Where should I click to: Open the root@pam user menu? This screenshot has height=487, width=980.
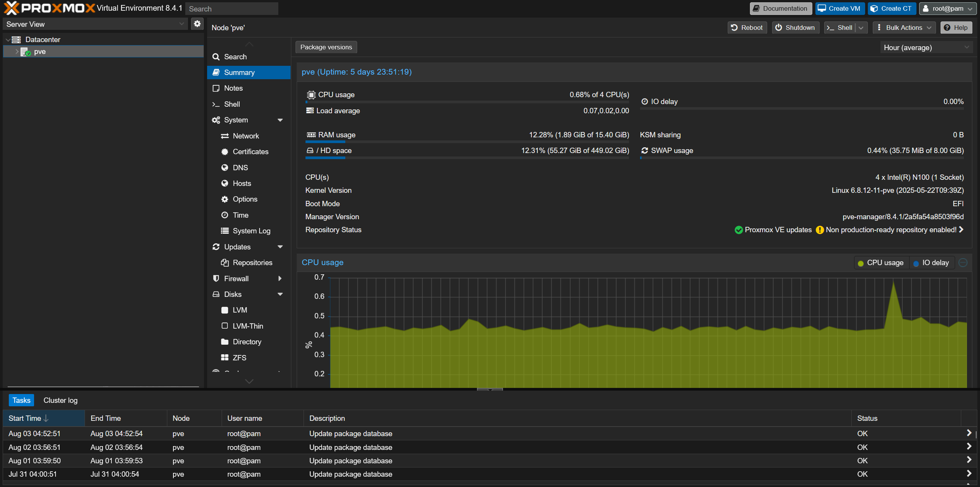coord(947,8)
